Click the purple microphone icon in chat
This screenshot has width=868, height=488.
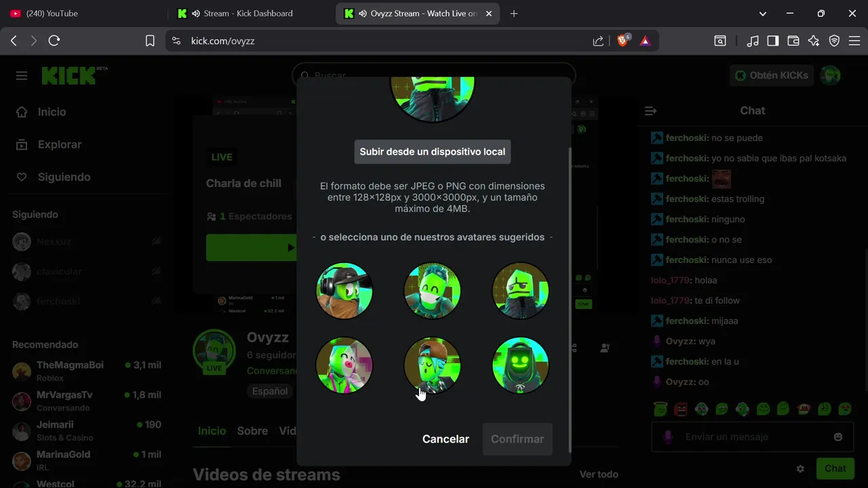click(x=667, y=437)
